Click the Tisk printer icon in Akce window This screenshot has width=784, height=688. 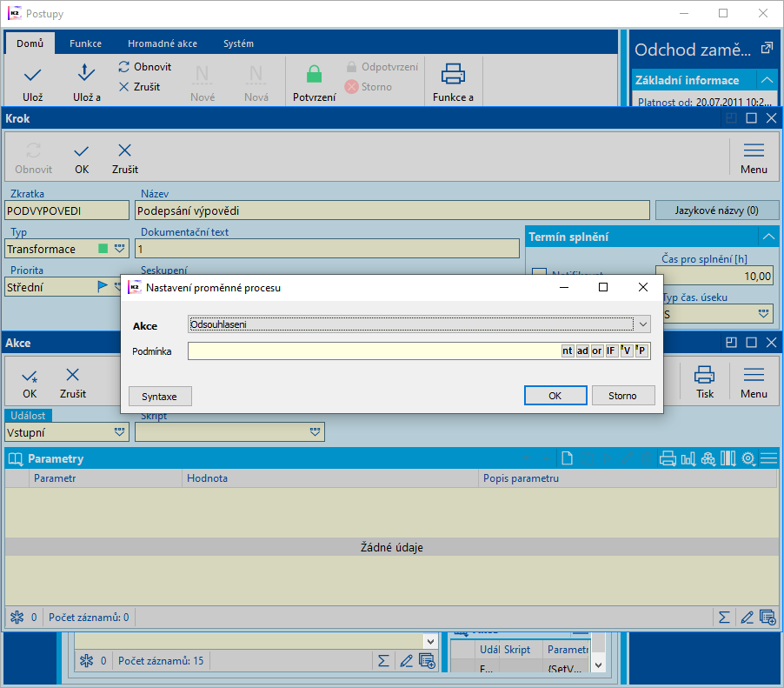coord(704,375)
